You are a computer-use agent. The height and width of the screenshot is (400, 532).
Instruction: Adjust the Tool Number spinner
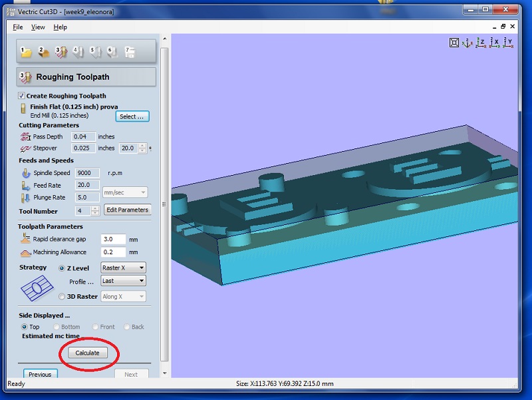coord(95,211)
